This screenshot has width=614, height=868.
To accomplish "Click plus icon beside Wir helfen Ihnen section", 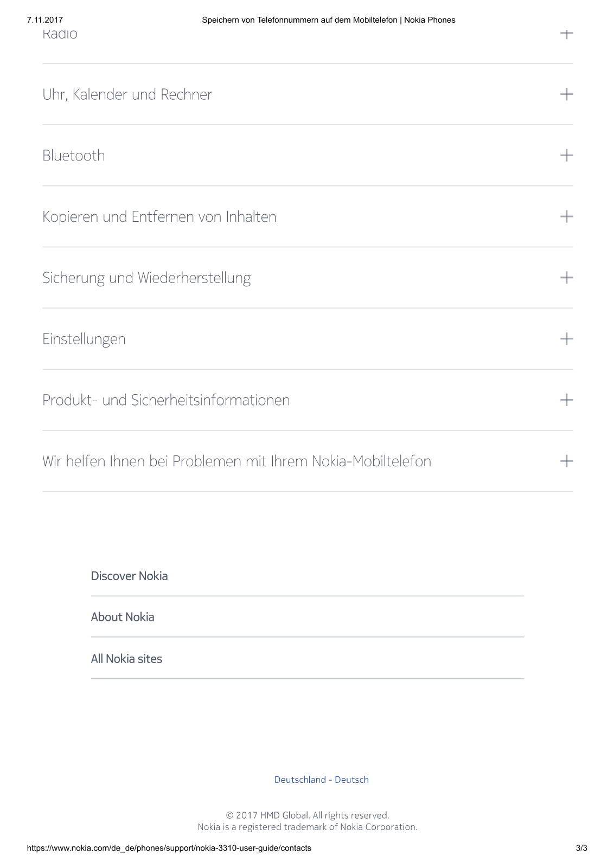I will (566, 461).
